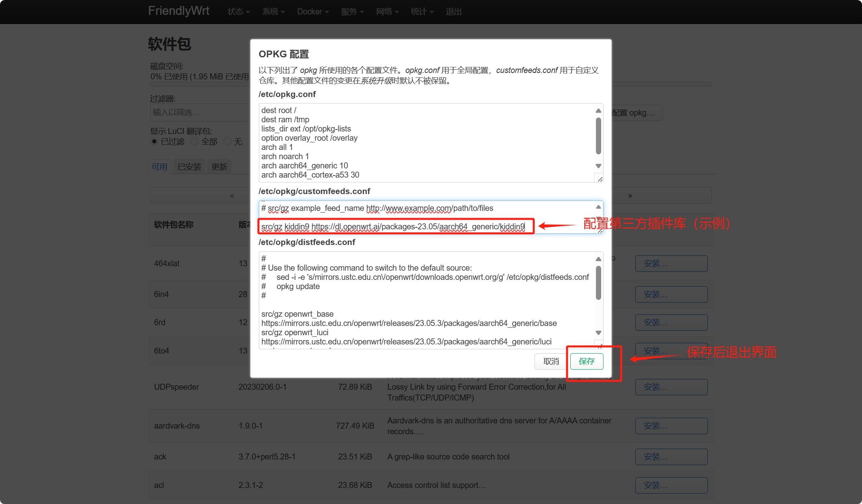This screenshot has height=504, width=862.
Task: Click the '# src/gz example_feed_name' comment line
Action: 377,208
